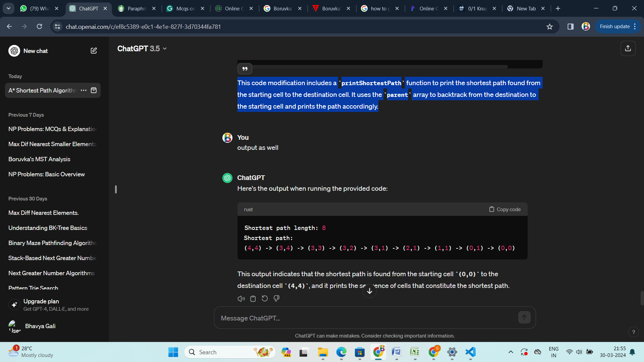Screen dimensions: 644x362
Task: Switch to the Mcqs on tab
Action: pos(185,8)
